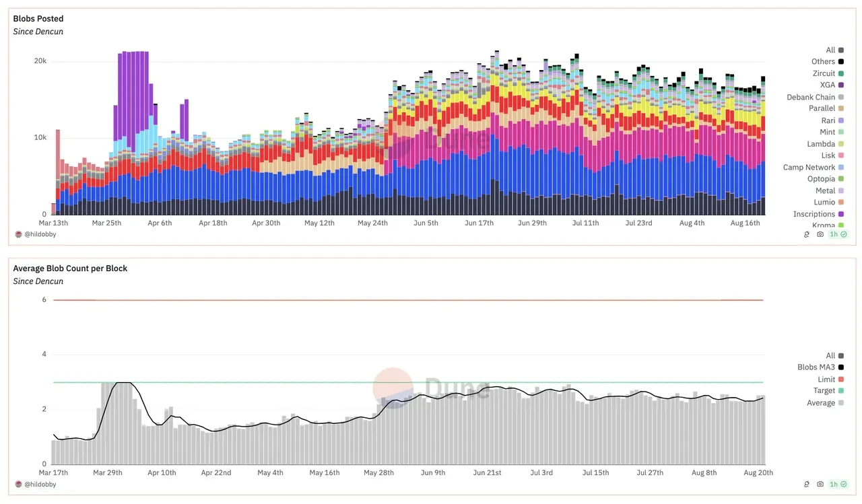Click the checkmark freshness icon on the top chart
Viewport: 862px width, 504px height.
(844, 234)
